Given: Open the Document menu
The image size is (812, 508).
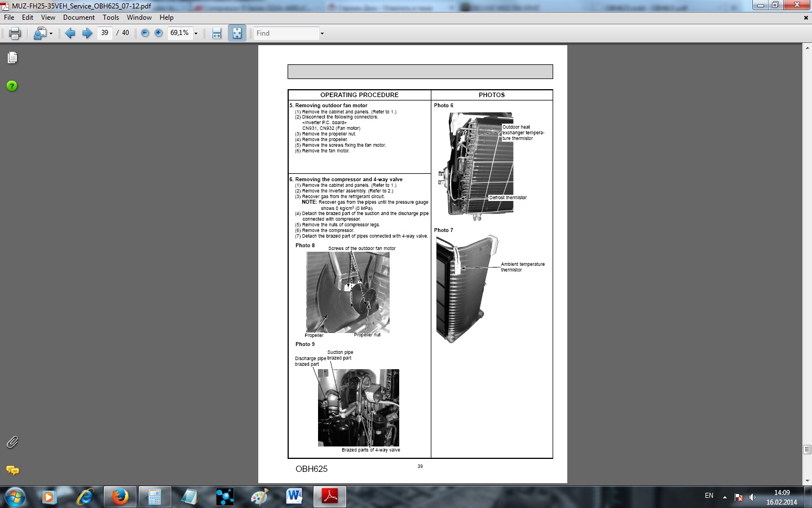Looking at the screenshot, I should pos(79,17).
